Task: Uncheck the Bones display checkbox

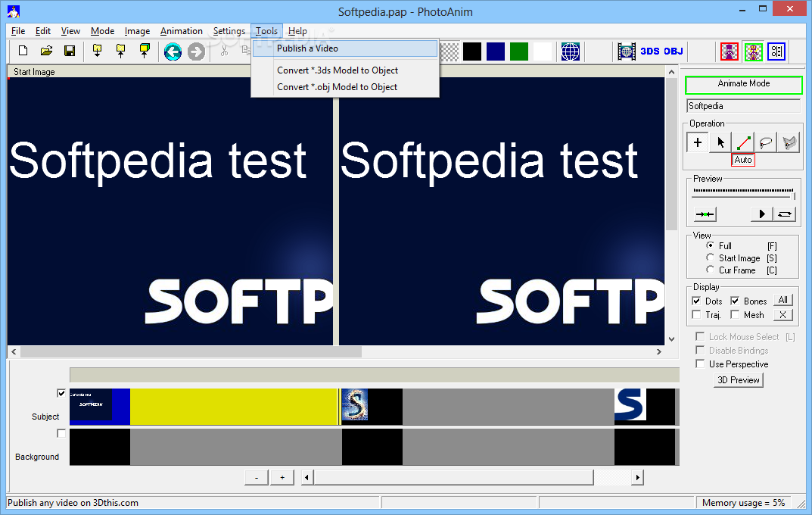Action: tap(735, 301)
